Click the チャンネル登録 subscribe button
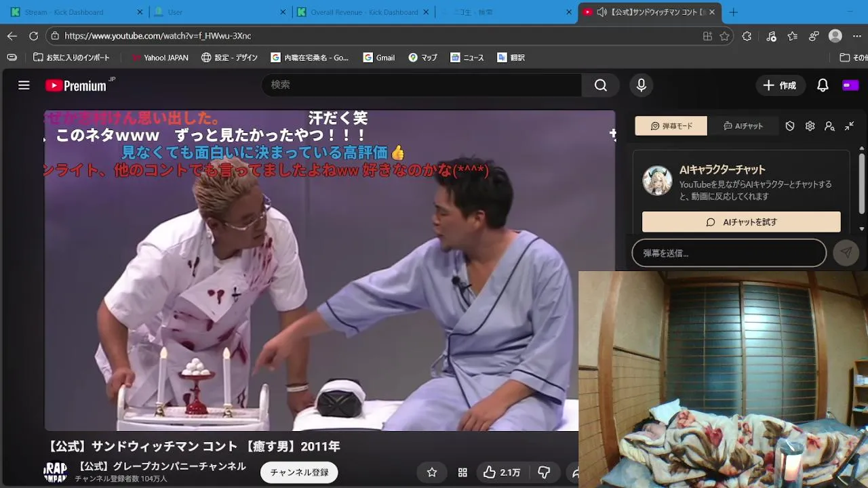868x488 pixels. (x=300, y=472)
